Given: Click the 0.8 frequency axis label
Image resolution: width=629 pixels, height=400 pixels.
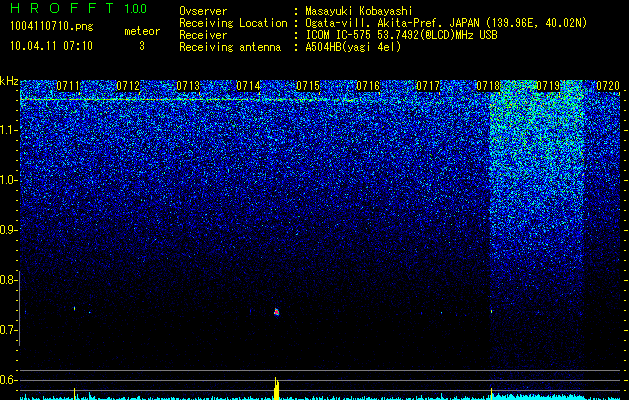Looking at the screenshot, I should pyautogui.click(x=9, y=280).
